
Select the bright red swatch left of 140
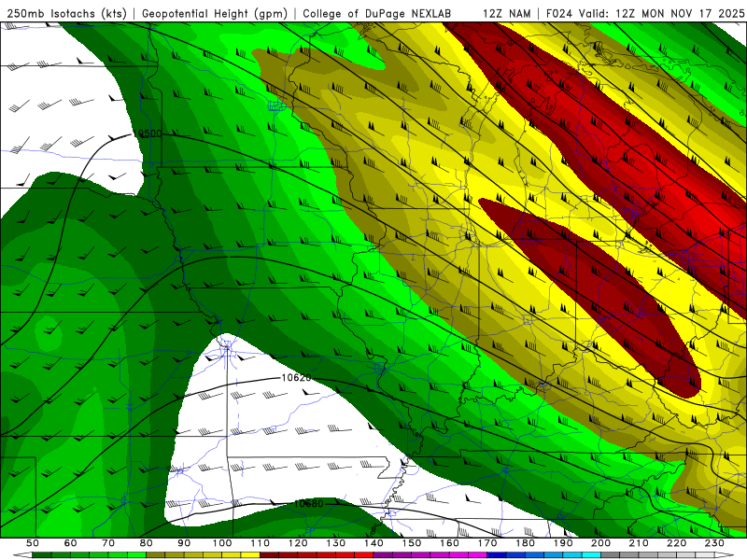pyautogui.click(x=364, y=555)
